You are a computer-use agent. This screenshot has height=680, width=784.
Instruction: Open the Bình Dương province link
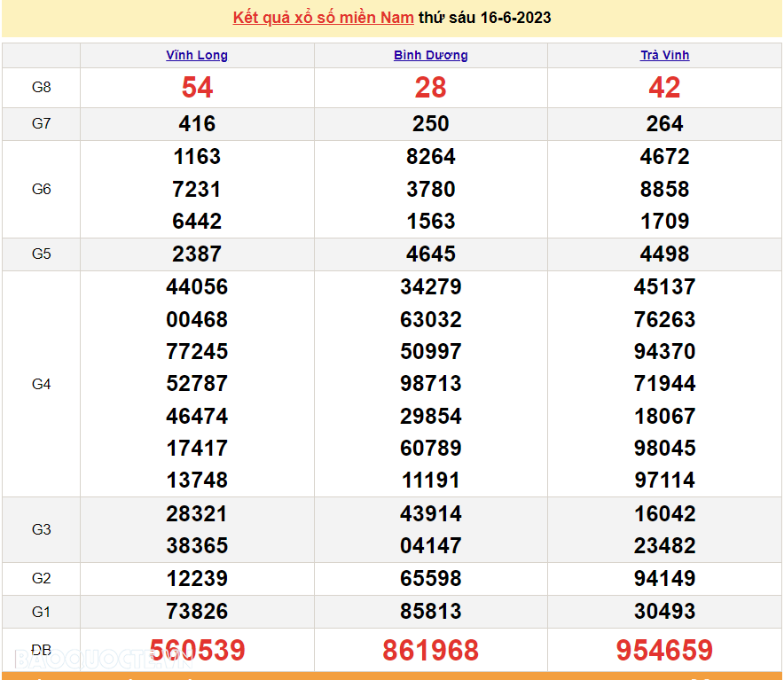click(431, 55)
